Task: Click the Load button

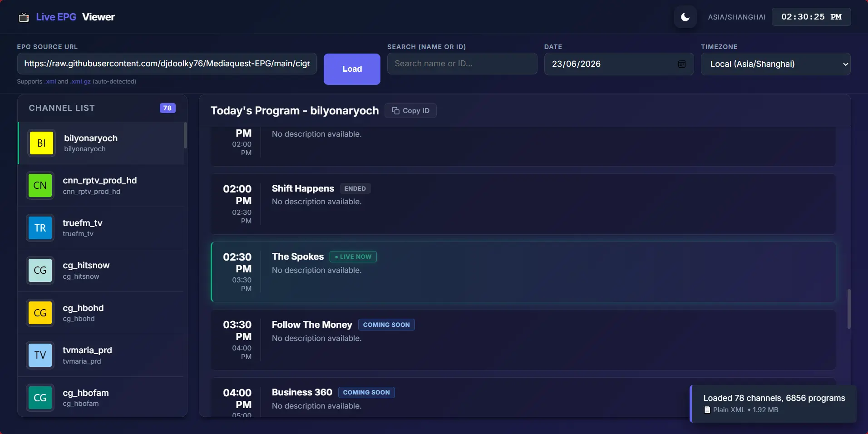Action: 352,69
